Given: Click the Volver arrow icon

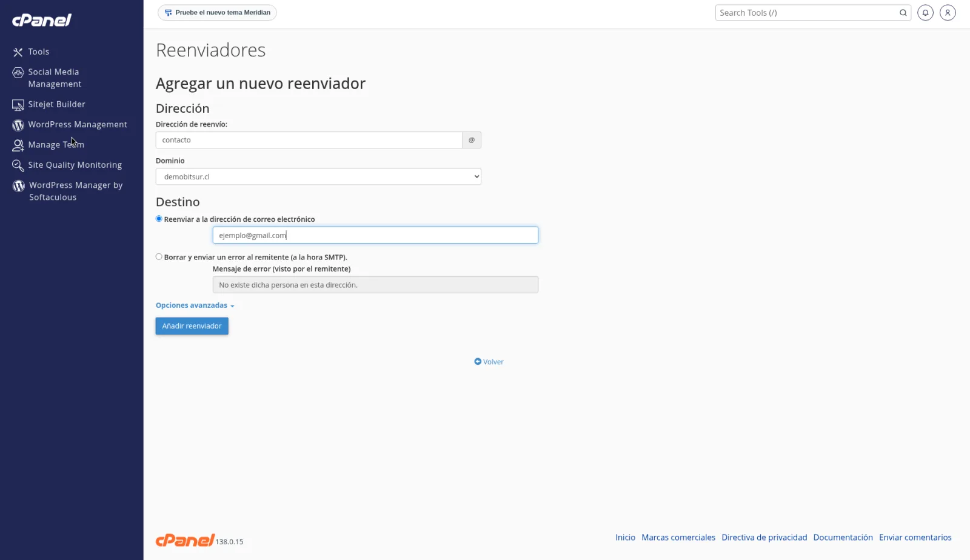Looking at the screenshot, I should pos(478,362).
